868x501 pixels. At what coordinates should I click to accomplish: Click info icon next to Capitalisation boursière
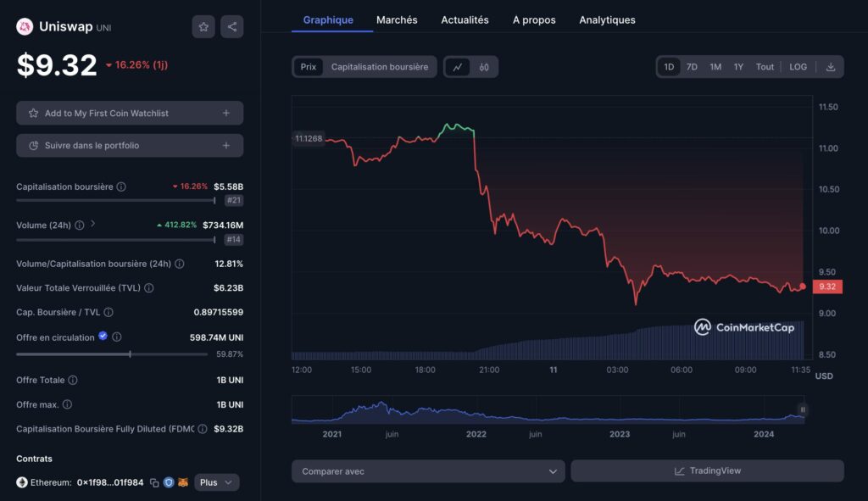point(121,186)
